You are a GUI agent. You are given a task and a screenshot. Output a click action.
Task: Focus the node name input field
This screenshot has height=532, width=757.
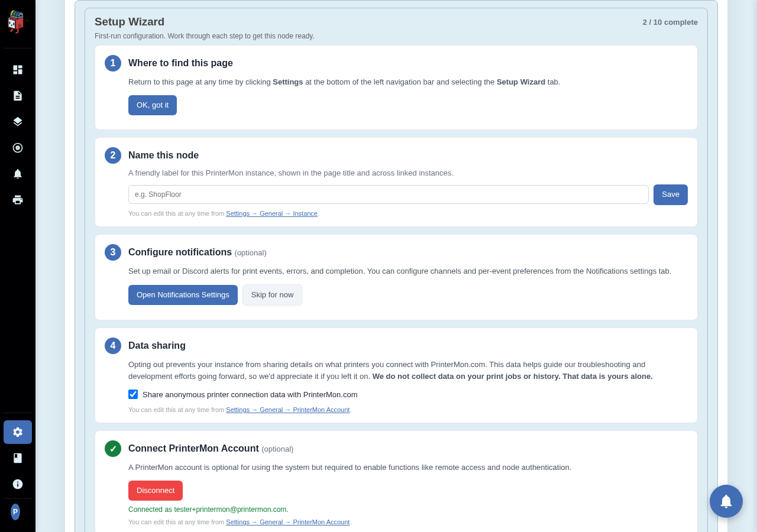pos(389,194)
